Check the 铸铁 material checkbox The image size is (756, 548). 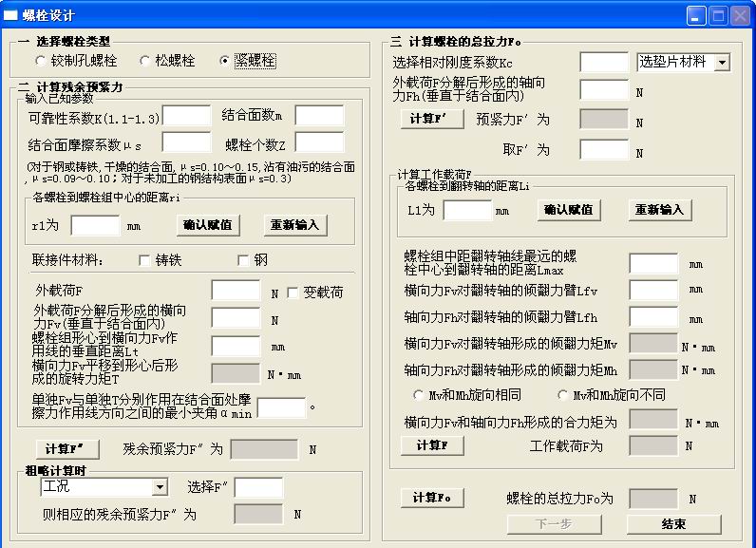click(x=144, y=261)
